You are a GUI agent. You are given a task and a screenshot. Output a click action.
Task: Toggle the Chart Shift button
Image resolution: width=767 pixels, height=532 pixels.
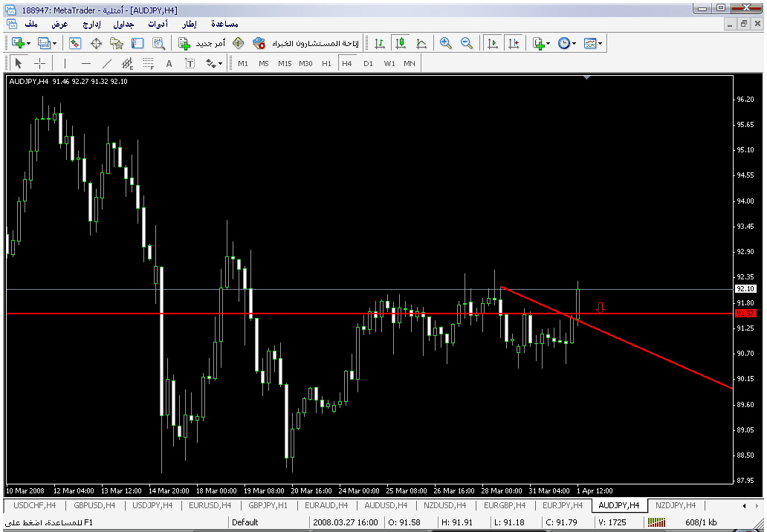coord(513,43)
